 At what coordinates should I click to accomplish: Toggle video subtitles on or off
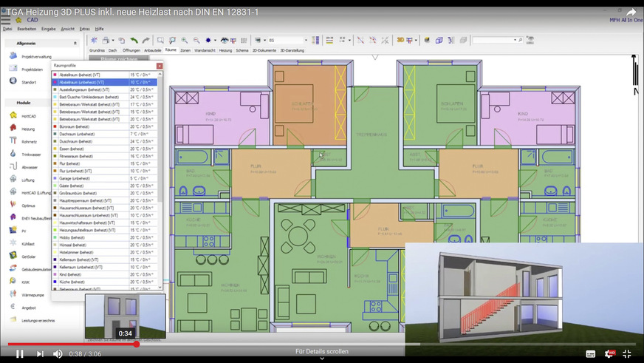point(591,354)
